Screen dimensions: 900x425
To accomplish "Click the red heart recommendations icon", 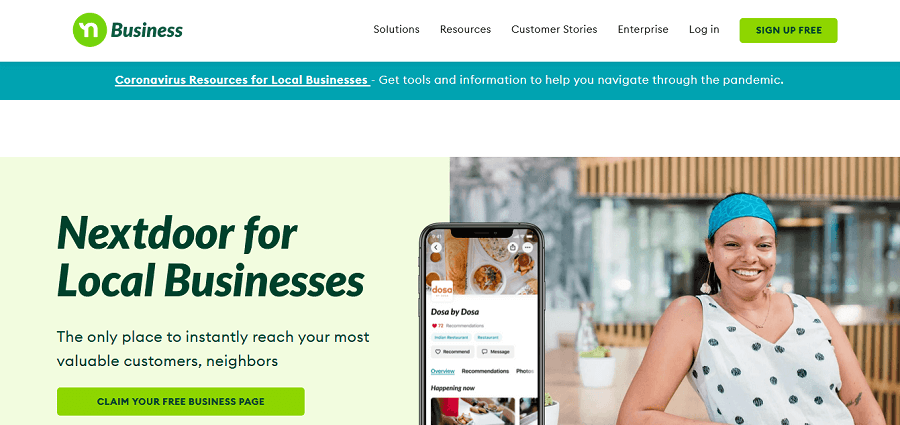I will point(435,326).
